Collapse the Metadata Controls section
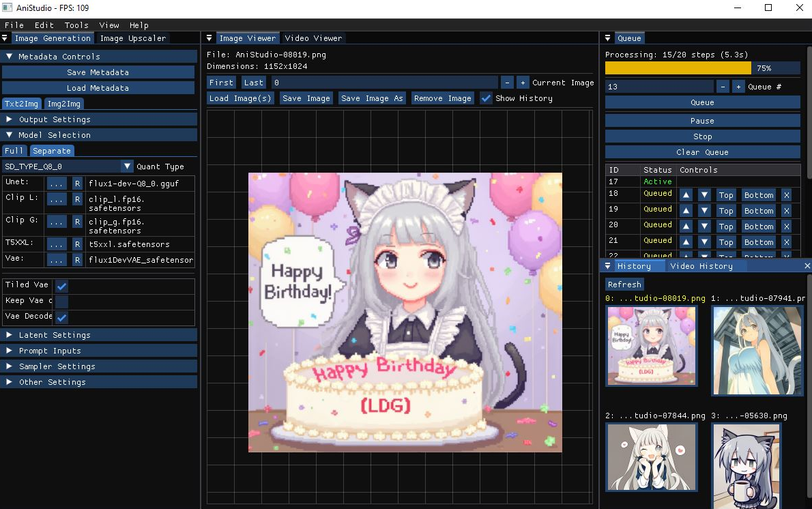 tap(99, 57)
